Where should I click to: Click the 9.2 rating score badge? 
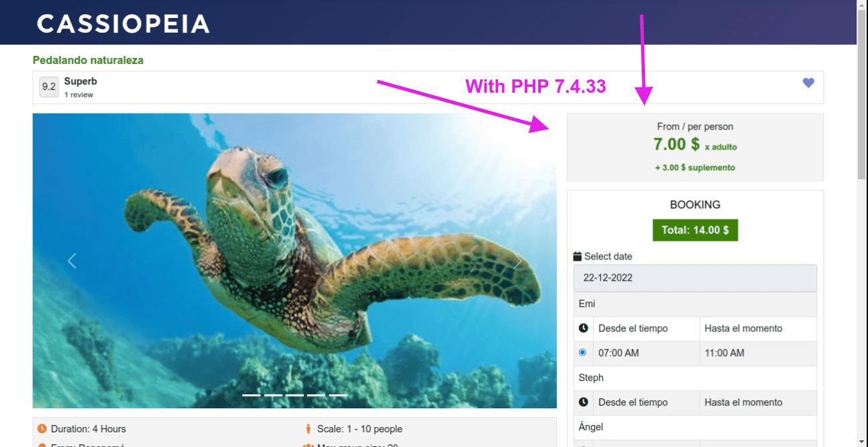point(49,87)
